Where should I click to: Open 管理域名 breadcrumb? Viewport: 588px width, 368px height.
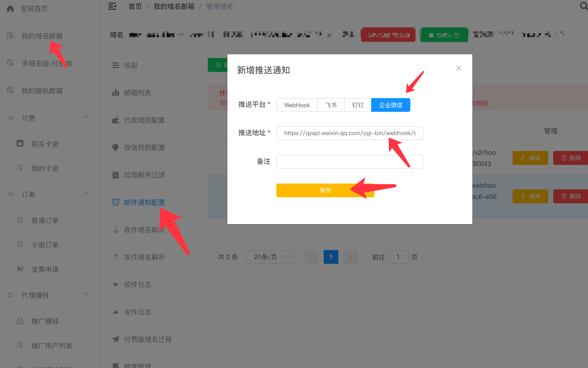coord(220,6)
